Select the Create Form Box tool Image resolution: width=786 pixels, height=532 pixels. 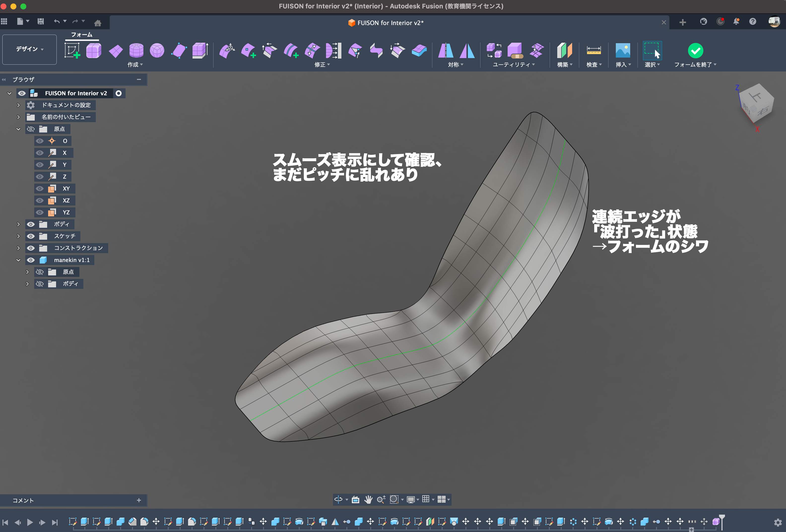94,51
